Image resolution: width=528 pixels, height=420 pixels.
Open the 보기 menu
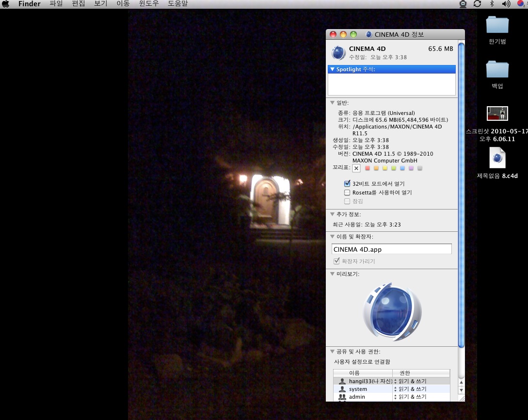[x=100, y=4]
